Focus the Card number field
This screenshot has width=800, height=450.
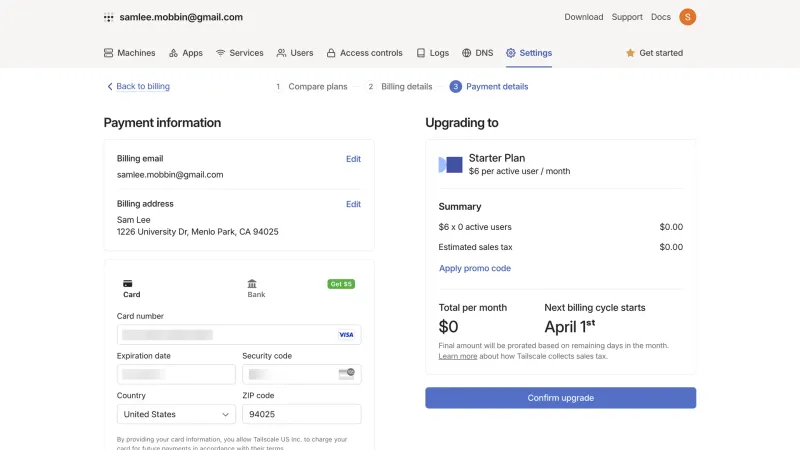[x=239, y=335]
